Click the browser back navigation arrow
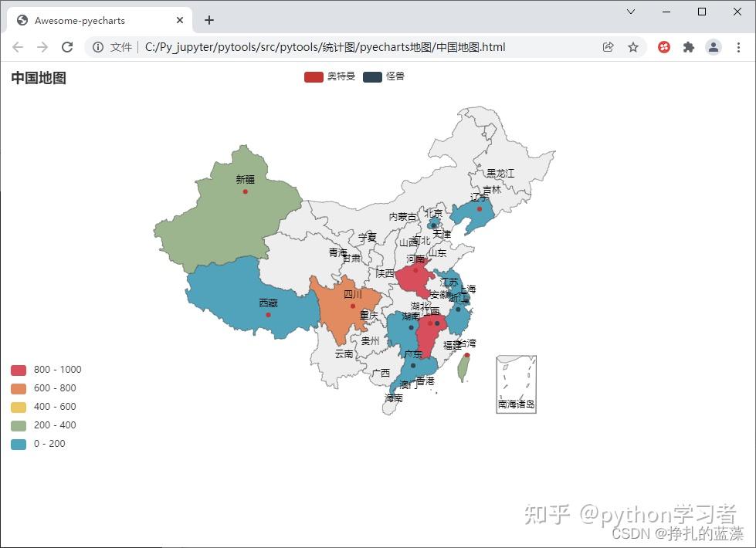The height and width of the screenshot is (548, 756). (x=18, y=47)
